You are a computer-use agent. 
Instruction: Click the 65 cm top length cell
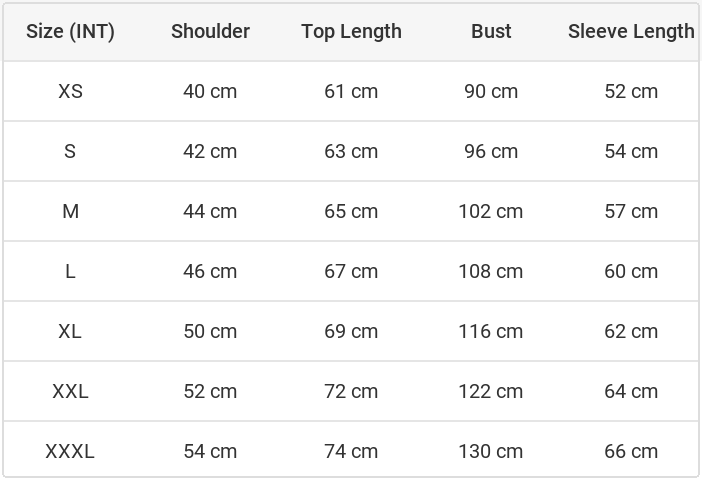click(351, 211)
